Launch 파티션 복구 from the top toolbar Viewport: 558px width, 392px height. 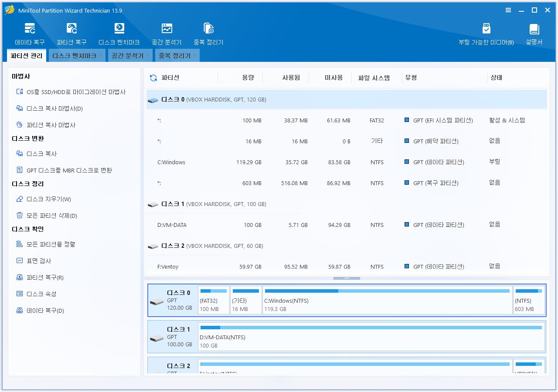tap(71, 34)
